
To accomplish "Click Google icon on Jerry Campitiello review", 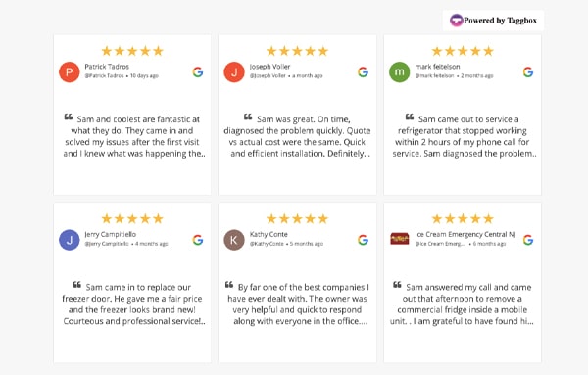I will [198, 240].
